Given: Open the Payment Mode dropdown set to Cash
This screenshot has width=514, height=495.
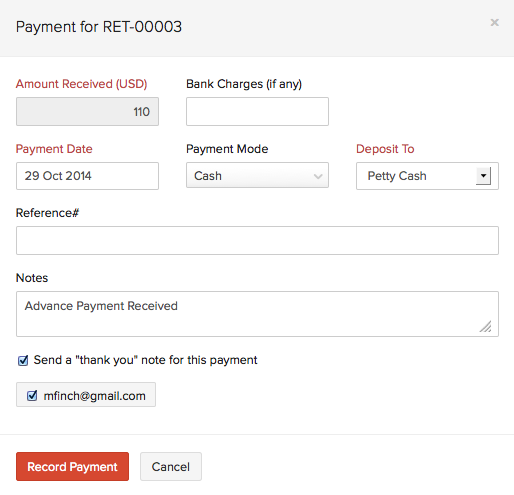Looking at the screenshot, I should coord(257,175).
